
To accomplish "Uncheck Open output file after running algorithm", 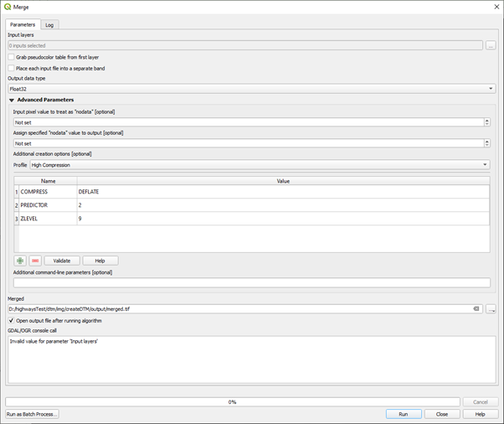I will [11, 320].
